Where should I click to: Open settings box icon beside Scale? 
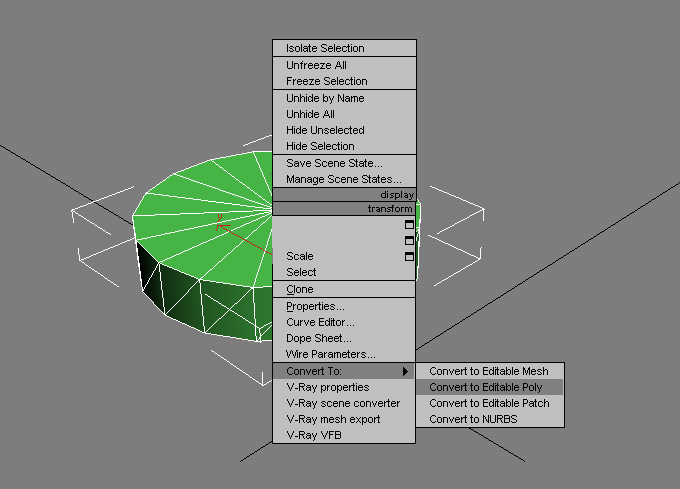tap(409, 257)
